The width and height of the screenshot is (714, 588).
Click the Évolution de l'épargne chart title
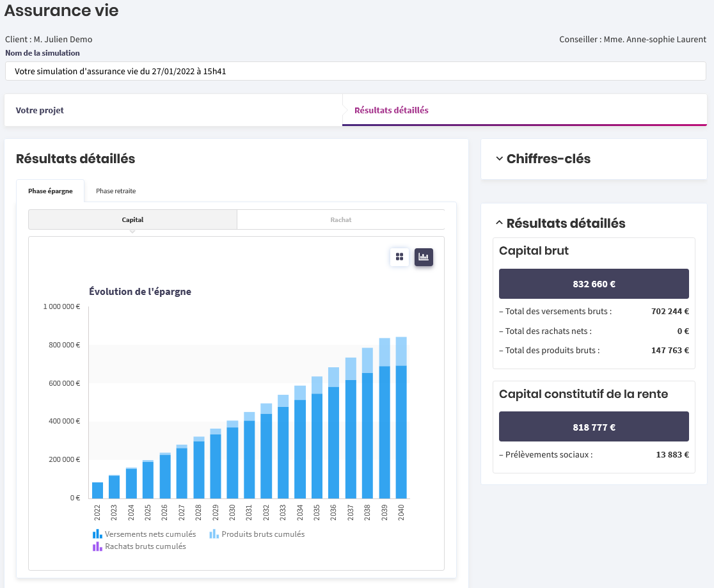pyautogui.click(x=140, y=292)
